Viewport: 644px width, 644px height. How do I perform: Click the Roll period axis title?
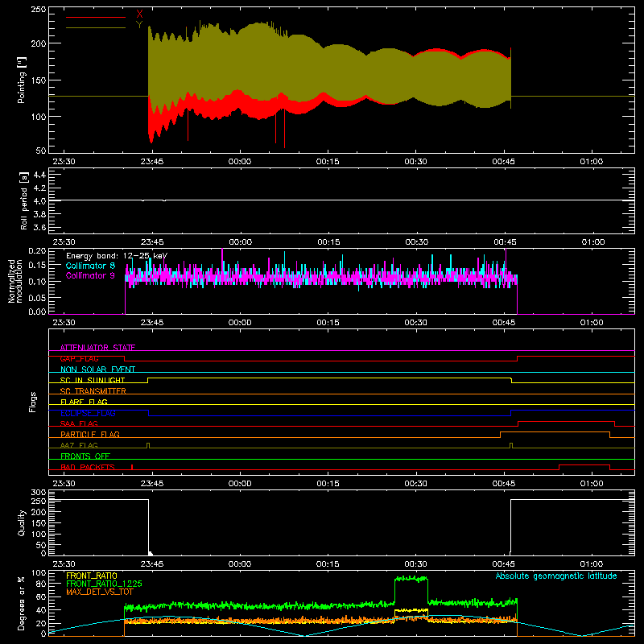click(23, 200)
